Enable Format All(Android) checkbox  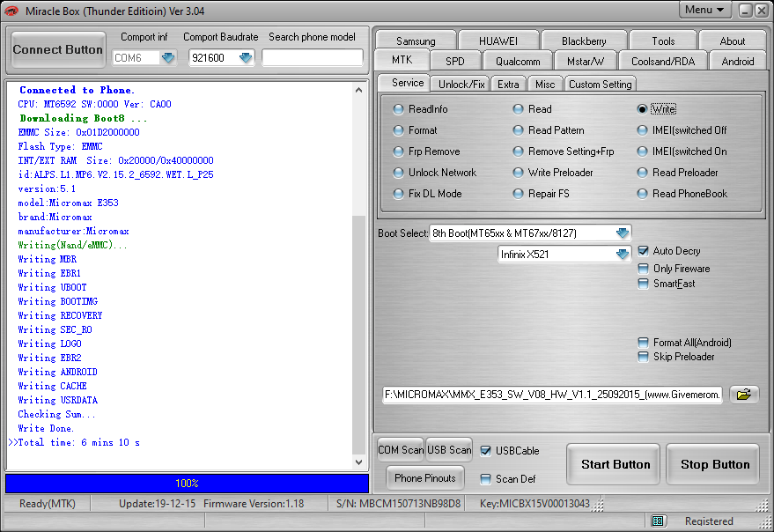(x=643, y=343)
